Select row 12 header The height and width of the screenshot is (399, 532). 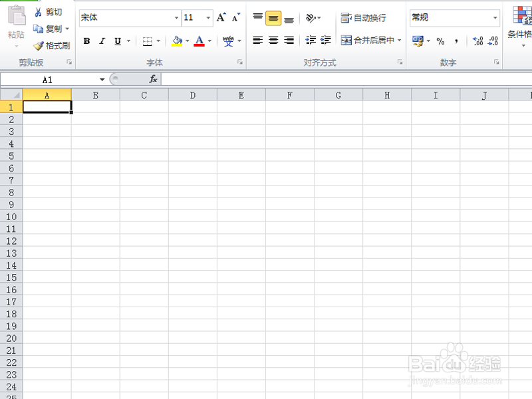[x=11, y=241]
